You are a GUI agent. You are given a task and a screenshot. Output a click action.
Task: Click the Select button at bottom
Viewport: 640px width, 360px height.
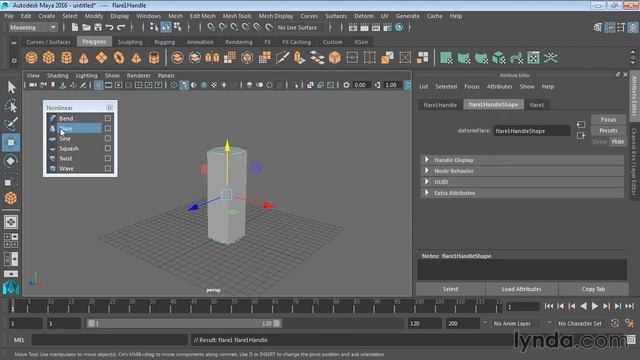(x=451, y=289)
